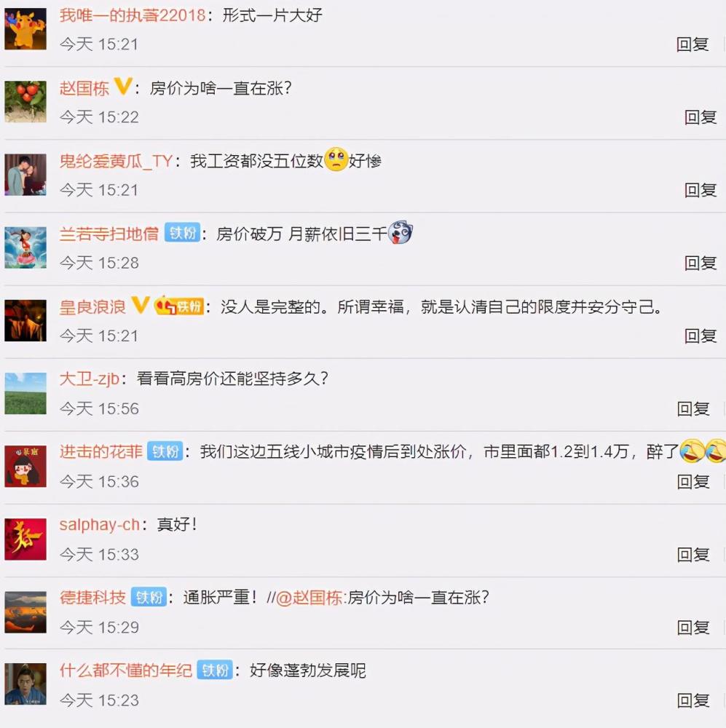Reply to the comment from 大卫-zjb
726x728 pixels.
point(693,408)
